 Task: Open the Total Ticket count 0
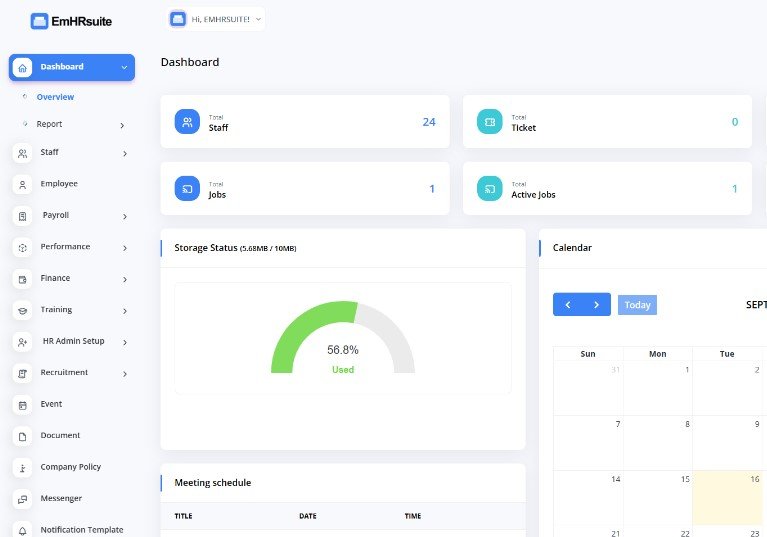tap(735, 122)
